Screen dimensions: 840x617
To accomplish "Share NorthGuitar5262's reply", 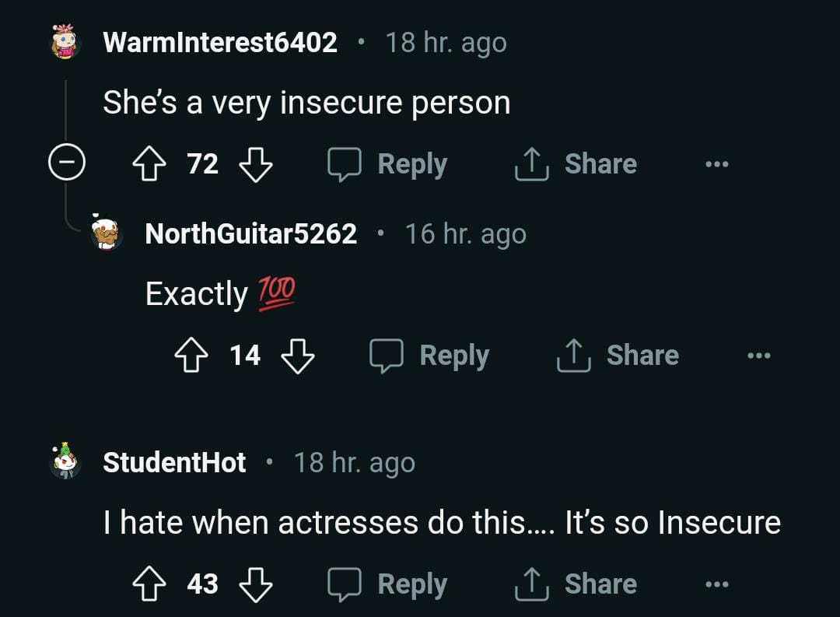I will (618, 356).
